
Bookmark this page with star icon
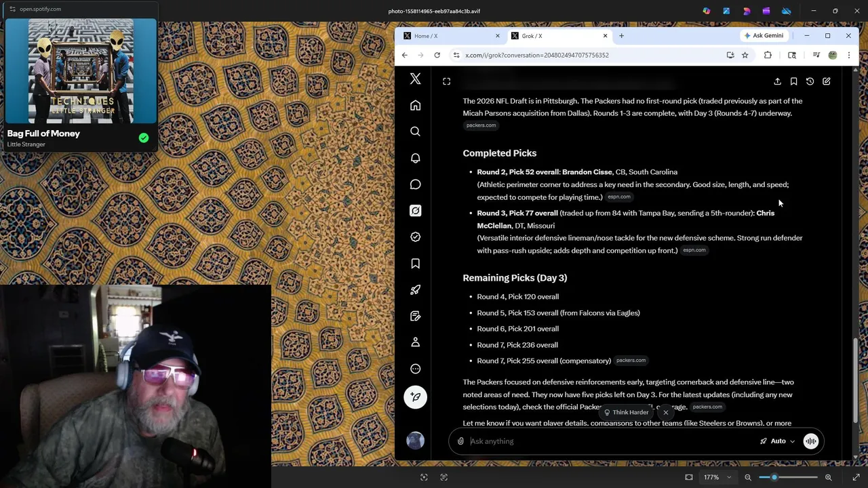pos(745,55)
